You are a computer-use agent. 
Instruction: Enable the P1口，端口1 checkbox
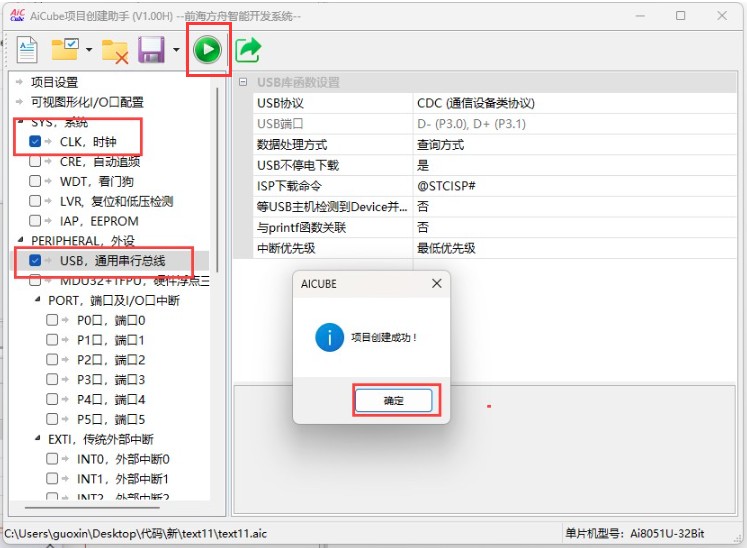52,340
